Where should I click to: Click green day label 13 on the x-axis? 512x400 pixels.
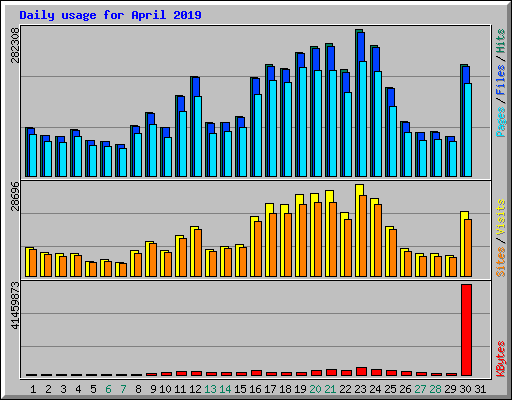click(x=210, y=389)
